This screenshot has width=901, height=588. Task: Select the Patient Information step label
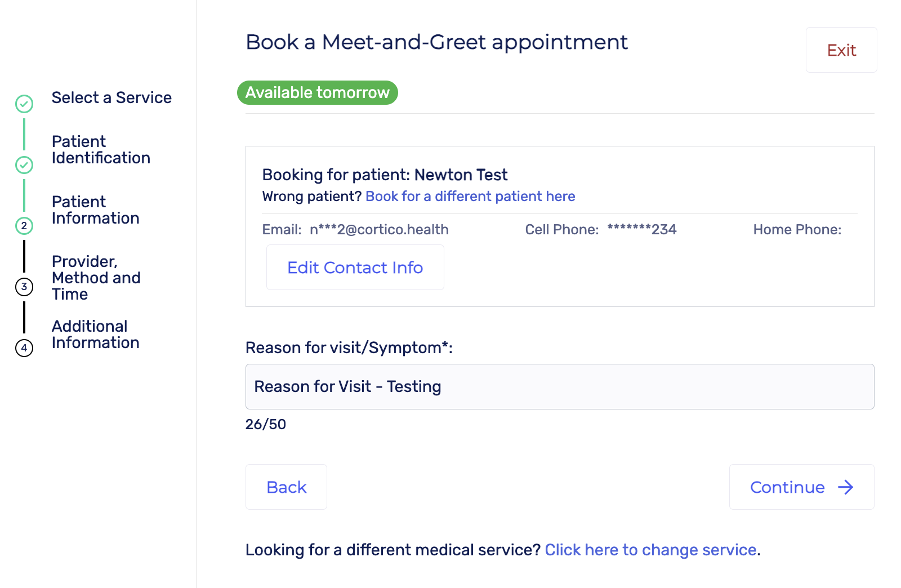[95, 210]
